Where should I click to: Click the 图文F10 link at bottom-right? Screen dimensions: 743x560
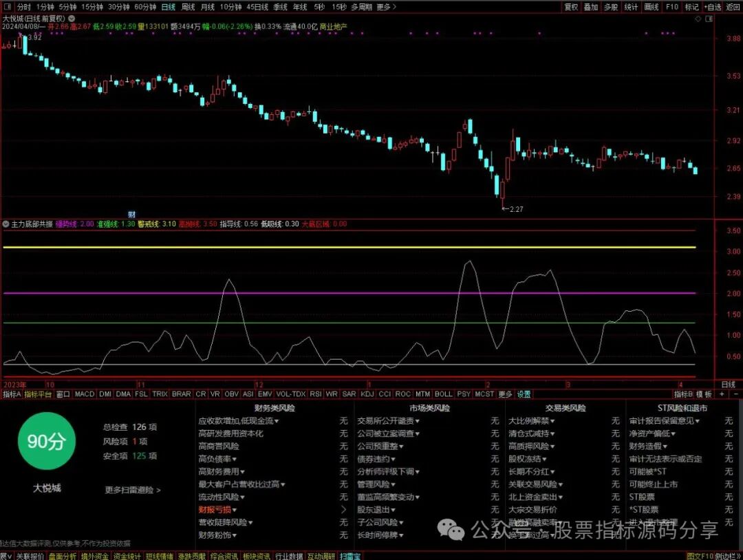[x=700, y=556]
